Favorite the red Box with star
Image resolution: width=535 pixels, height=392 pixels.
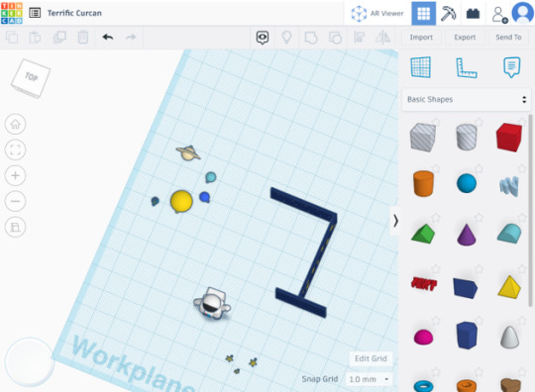point(522,121)
